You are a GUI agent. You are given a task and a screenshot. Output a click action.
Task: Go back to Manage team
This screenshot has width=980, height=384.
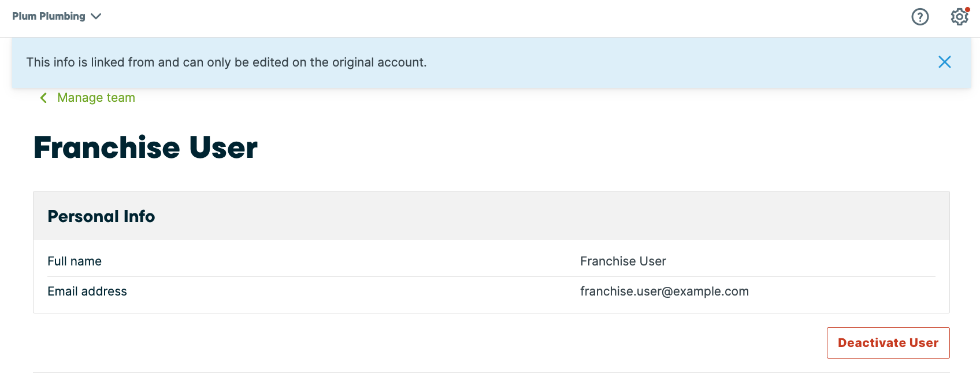click(96, 98)
